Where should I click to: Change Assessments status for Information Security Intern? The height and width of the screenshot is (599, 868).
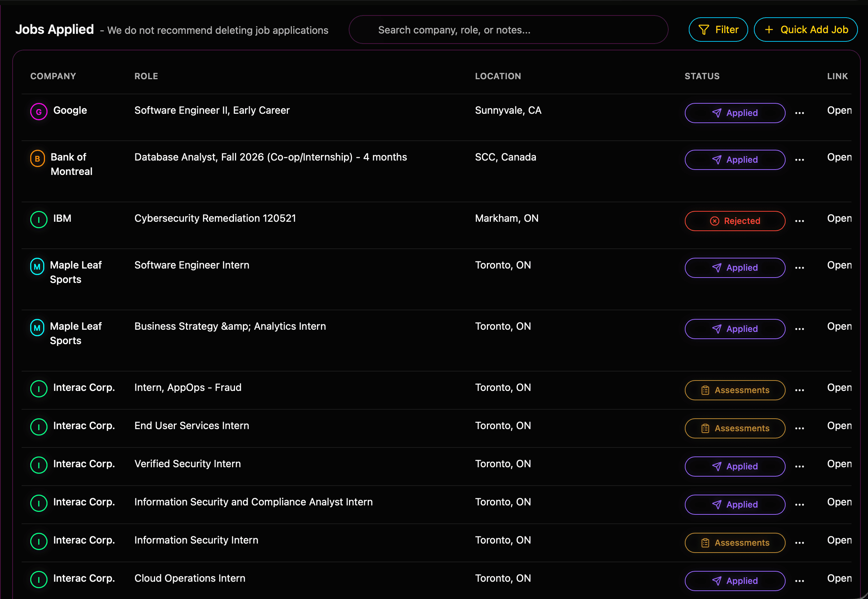pyautogui.click(x=735, y=543)
